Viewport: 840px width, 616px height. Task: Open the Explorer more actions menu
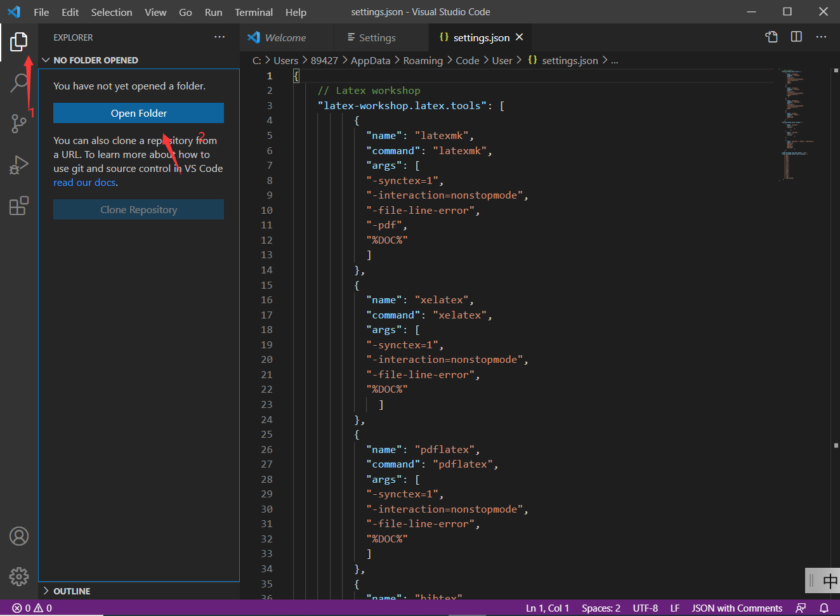pos(220,37)
